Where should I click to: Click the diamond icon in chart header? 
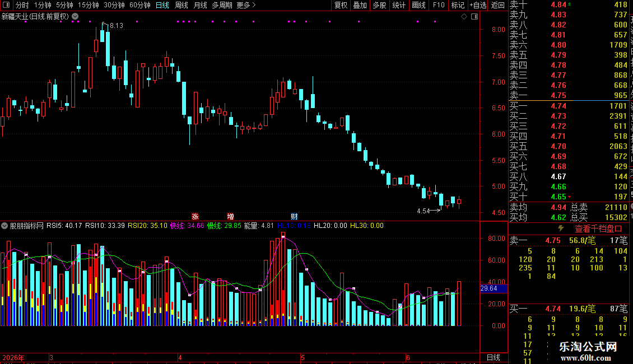(464, 17)
